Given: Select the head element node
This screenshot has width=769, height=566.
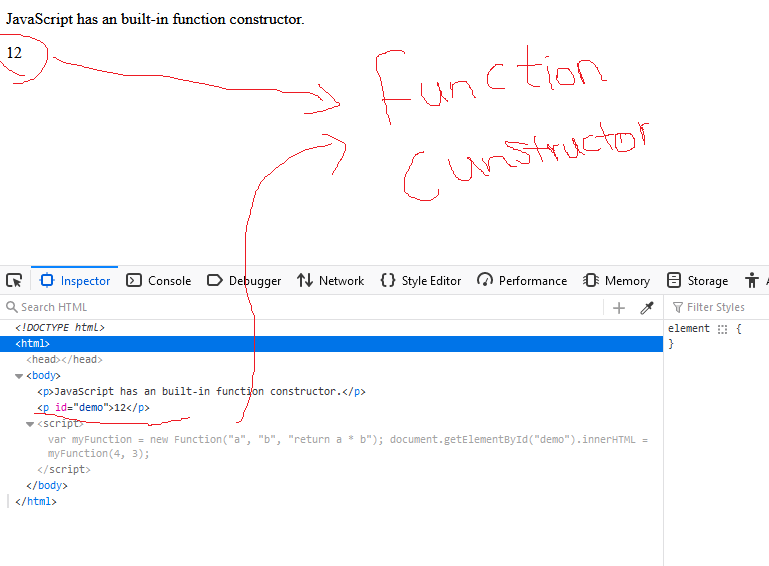Looking at the screenshot, I should 64,360.
